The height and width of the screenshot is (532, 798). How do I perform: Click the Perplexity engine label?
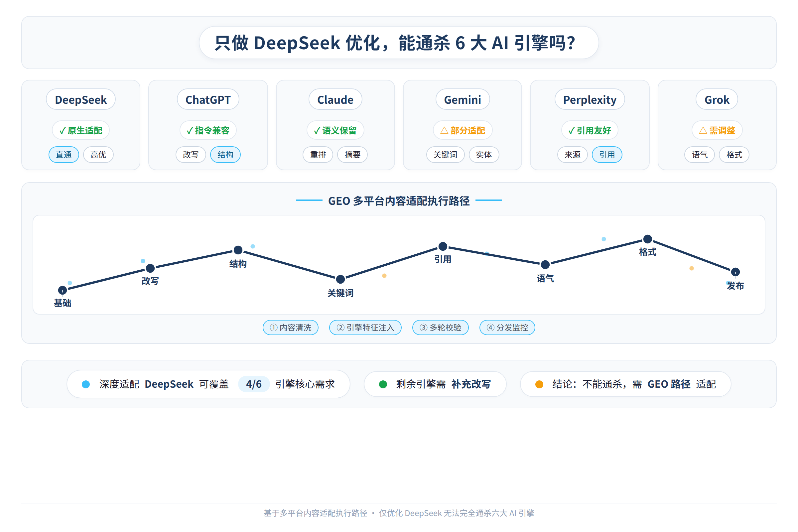(590, 99)
